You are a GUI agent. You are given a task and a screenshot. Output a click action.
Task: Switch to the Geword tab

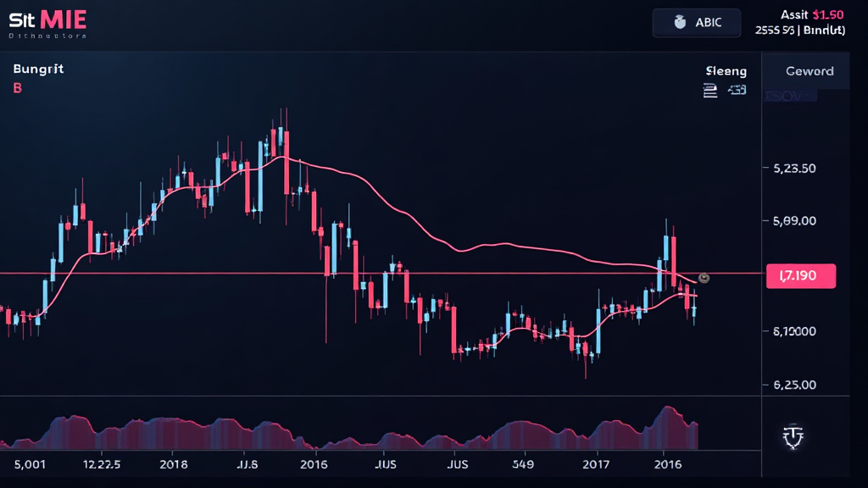click(x=810, y=71)
